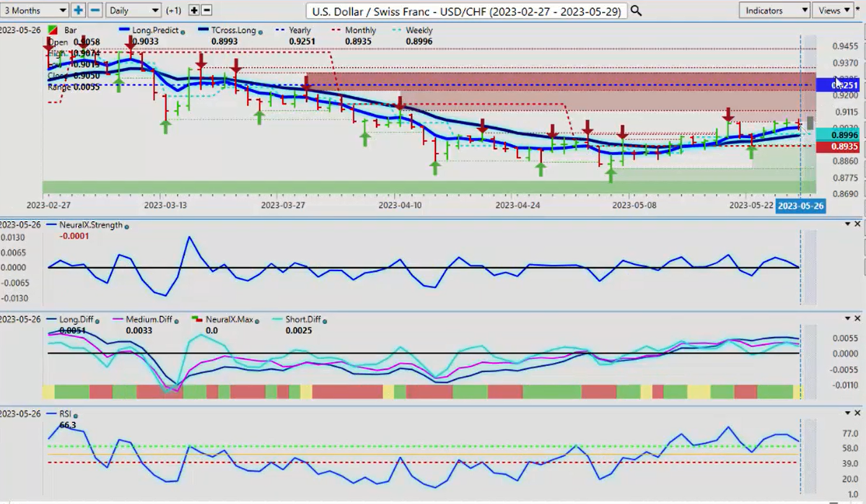Click the Long.Diff settings dot
The height and width of the screenshot is (504, 866).
pyautogui.click(x=97, y=321)
